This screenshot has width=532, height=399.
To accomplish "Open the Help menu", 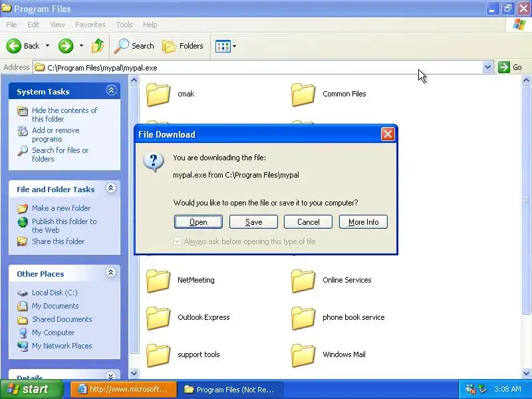I will pyautogui.click(x=150, y=25).
